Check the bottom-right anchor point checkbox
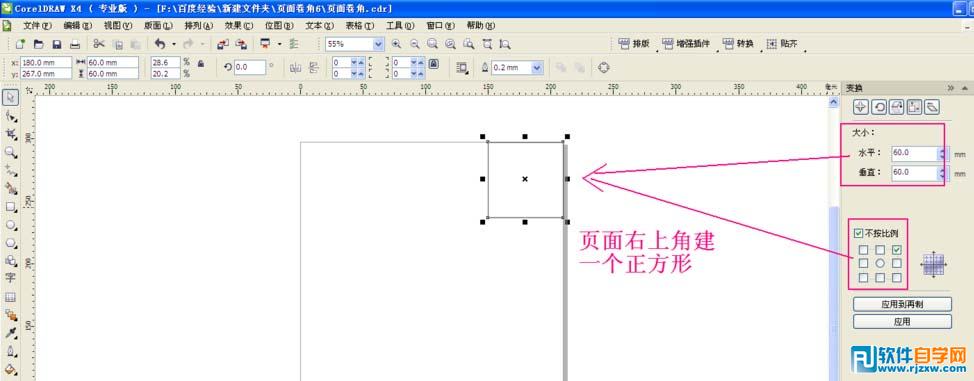This screenshot has height=381, width=974. coord(897,278)
